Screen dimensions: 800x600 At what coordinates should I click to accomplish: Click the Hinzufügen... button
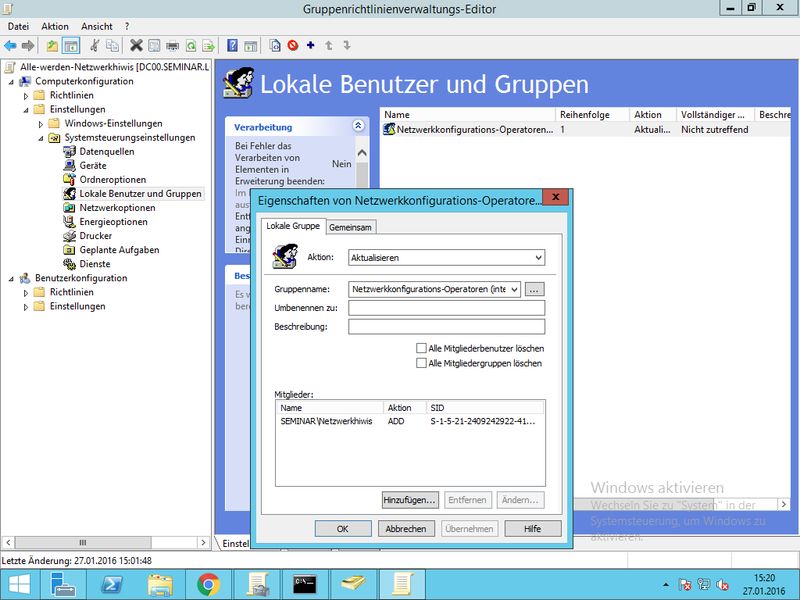410,499
